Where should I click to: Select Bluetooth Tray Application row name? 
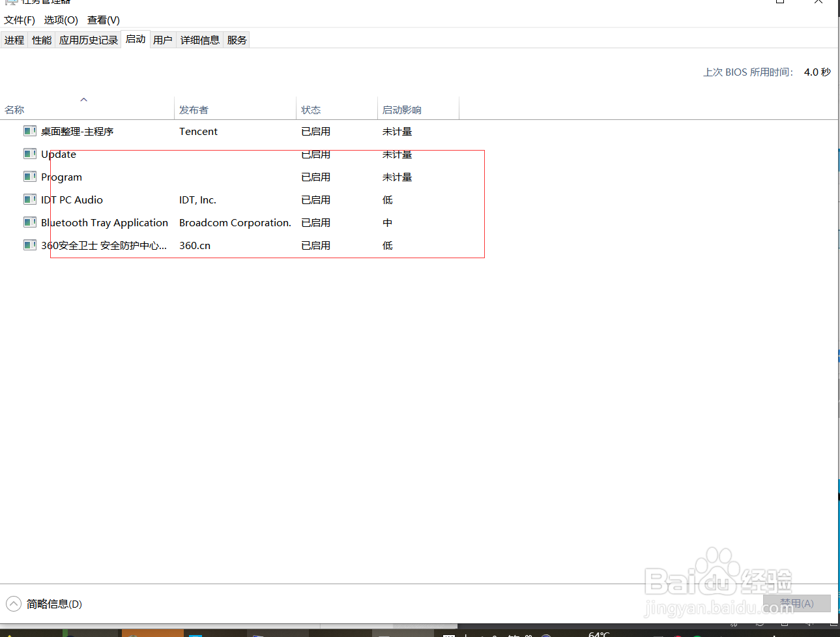click(x=104, y=222)
